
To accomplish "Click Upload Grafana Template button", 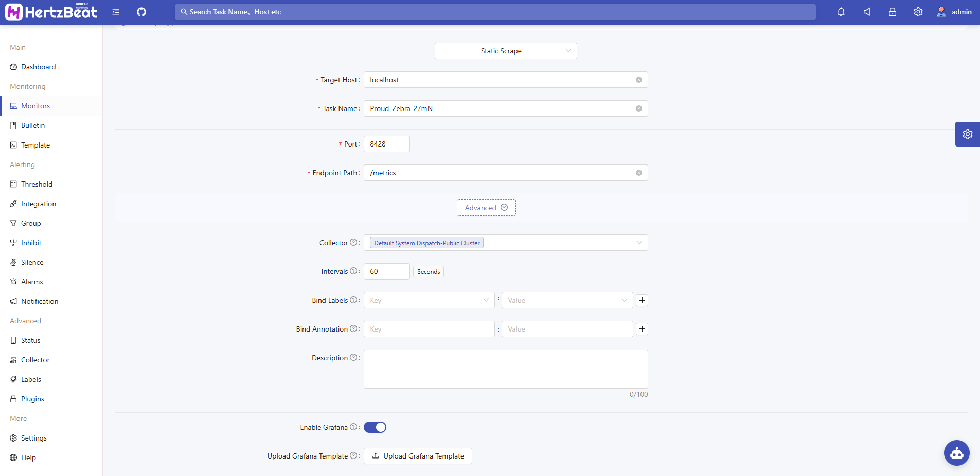I will point(418,456).
